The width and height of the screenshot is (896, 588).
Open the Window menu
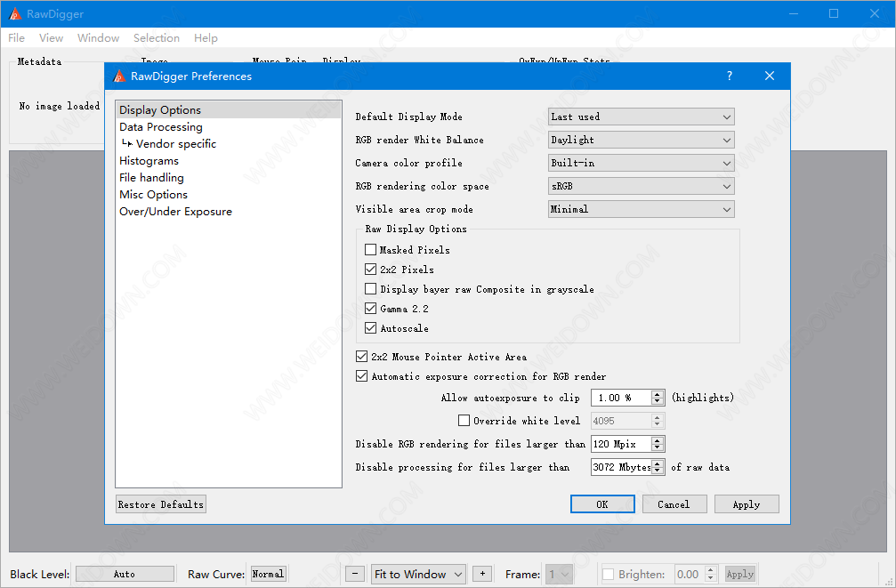click(x=98, y=37)
